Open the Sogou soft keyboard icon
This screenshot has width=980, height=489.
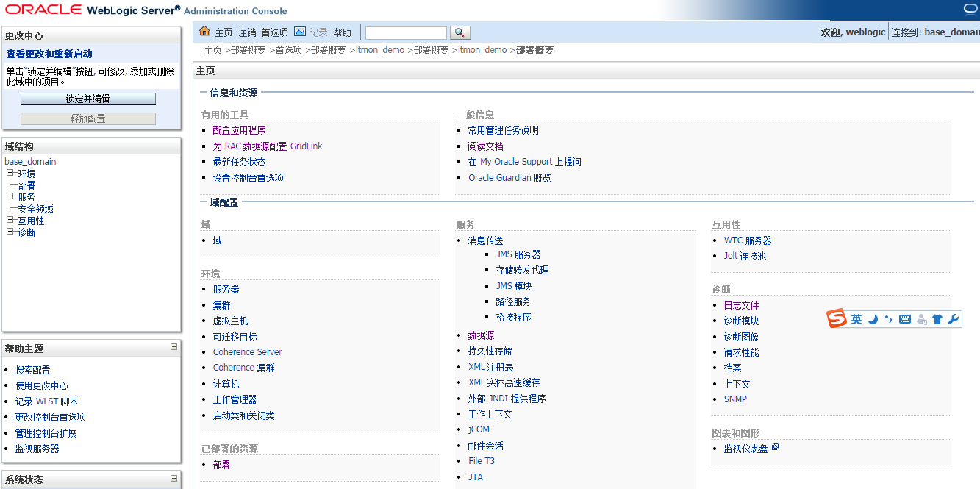click(905, 320)
